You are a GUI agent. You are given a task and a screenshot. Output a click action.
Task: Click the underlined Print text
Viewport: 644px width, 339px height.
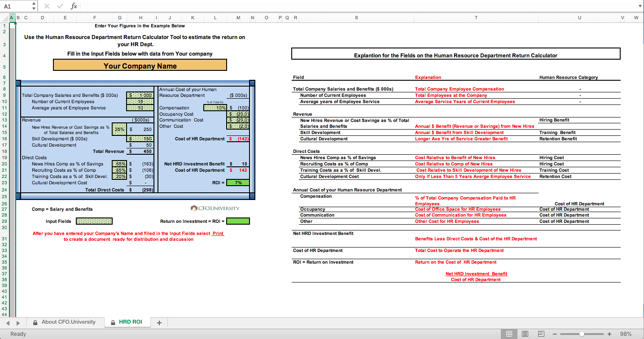click(x=218, y=233)
